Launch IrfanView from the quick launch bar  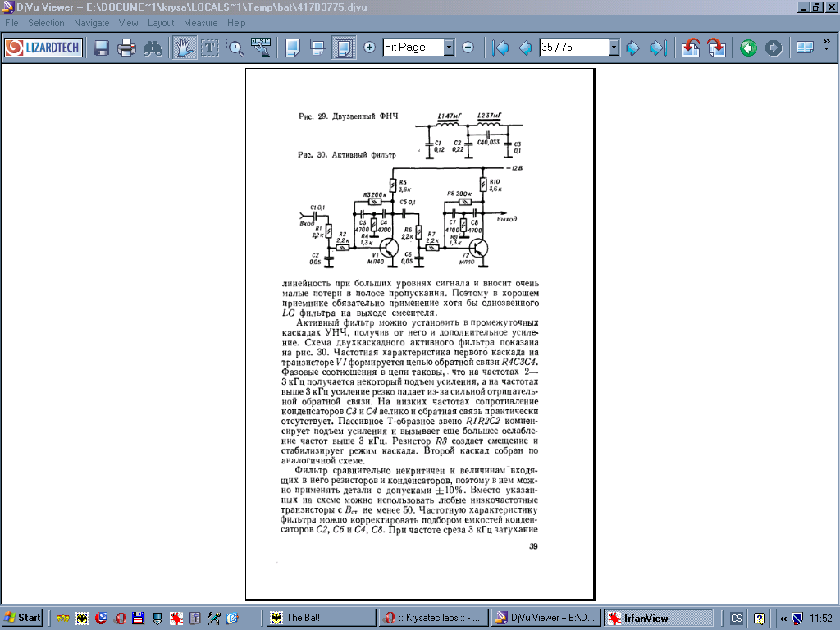(x=176, y=619)
